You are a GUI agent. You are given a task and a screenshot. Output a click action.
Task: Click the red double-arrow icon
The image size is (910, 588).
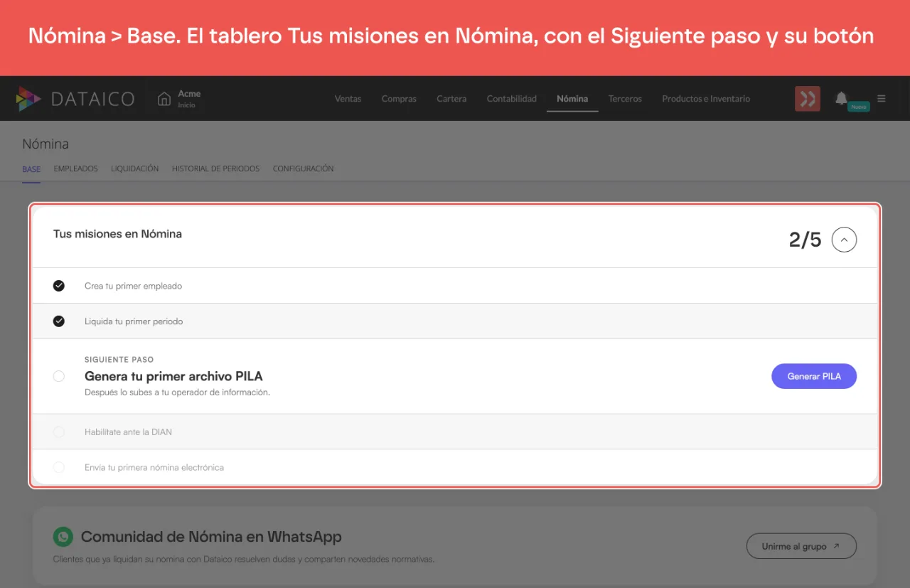(x=808, y=99)
